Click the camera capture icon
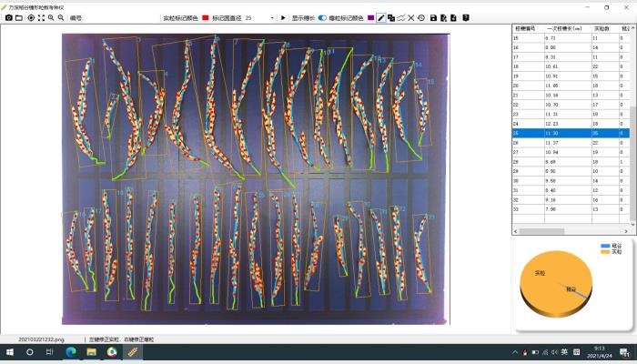Screen dimensions: 637x364 8,17
